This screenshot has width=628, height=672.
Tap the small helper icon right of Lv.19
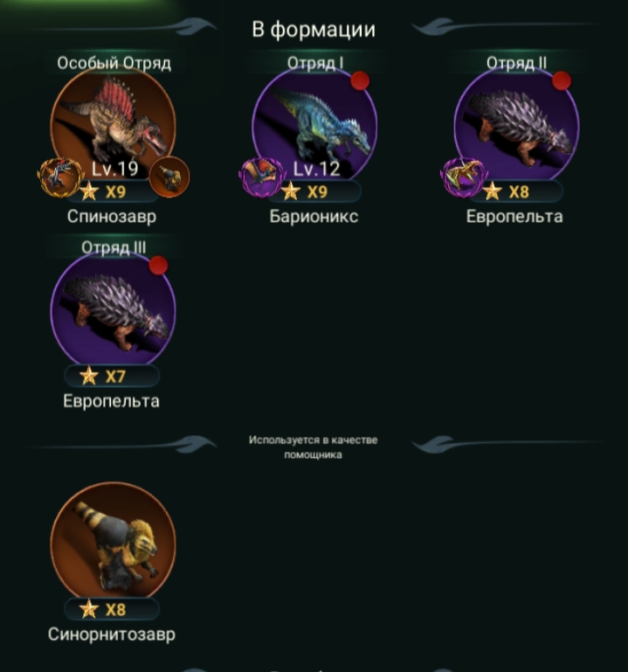169,177
